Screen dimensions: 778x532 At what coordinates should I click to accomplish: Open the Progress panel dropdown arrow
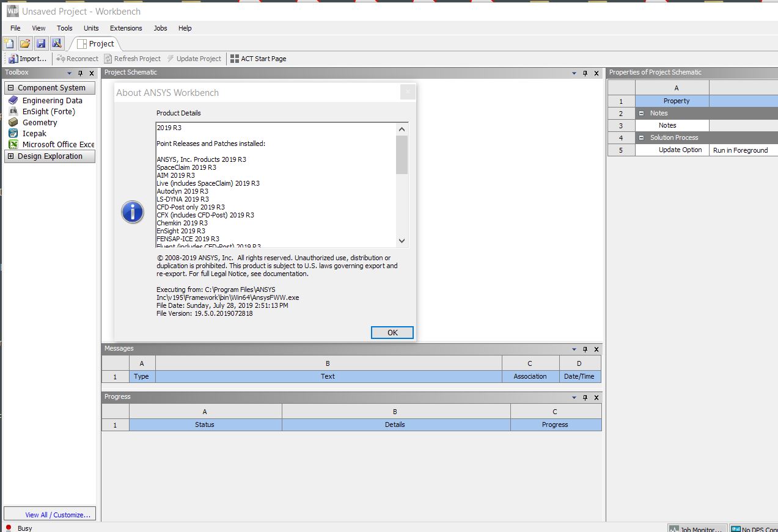pos(574,398)
